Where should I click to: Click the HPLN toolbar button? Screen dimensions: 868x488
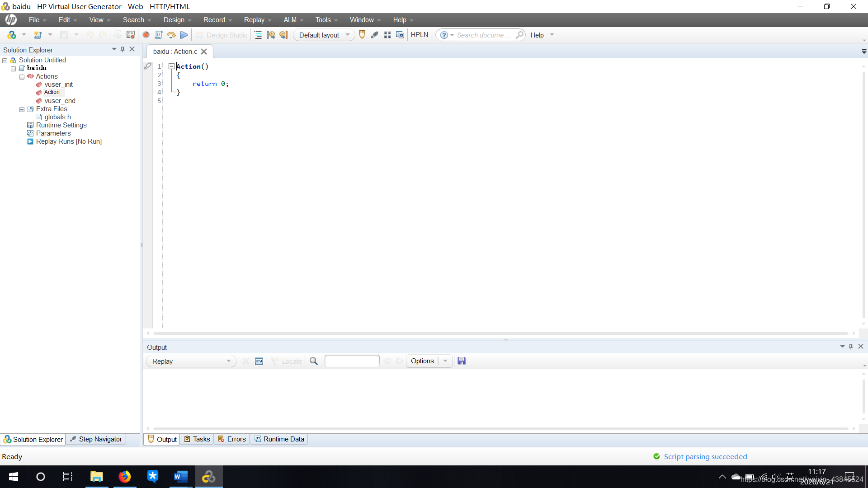point(419,35)
